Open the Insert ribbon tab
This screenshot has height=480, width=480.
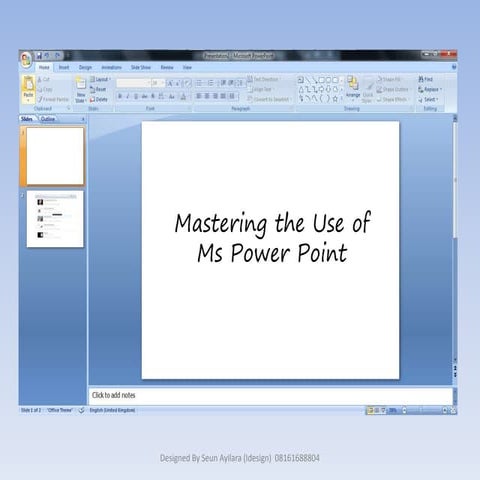click(64, 67)
